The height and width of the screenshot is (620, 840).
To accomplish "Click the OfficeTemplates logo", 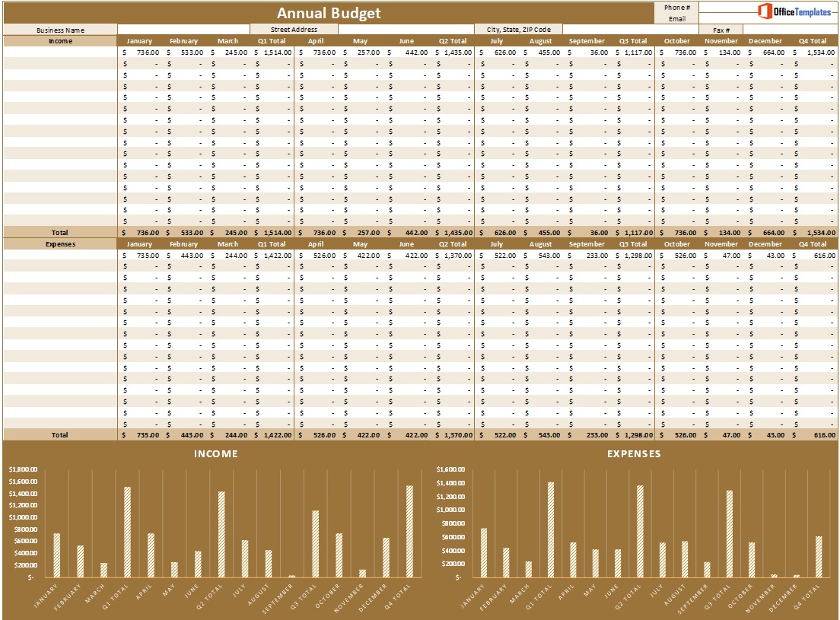I will pos(794,11).
